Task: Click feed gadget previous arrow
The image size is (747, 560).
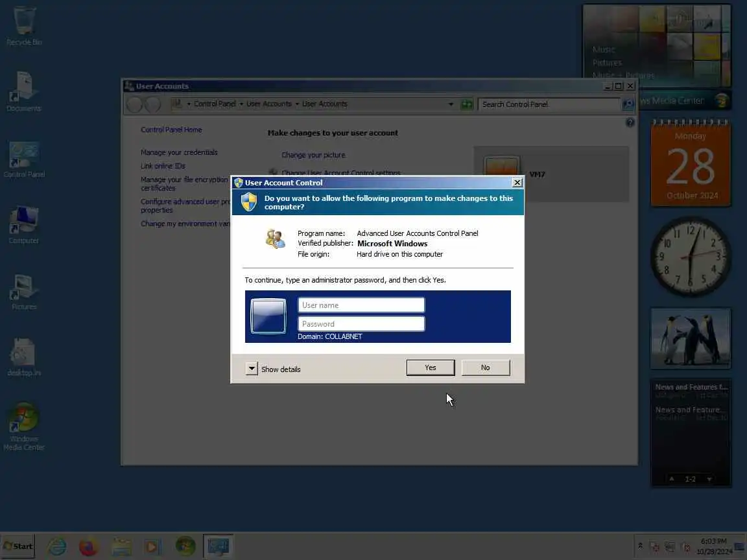Action: coord(671,478)
